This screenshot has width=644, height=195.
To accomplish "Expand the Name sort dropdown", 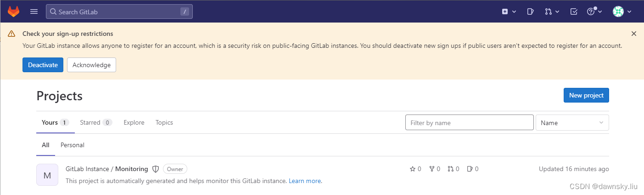I will click(x=572, y=122).
